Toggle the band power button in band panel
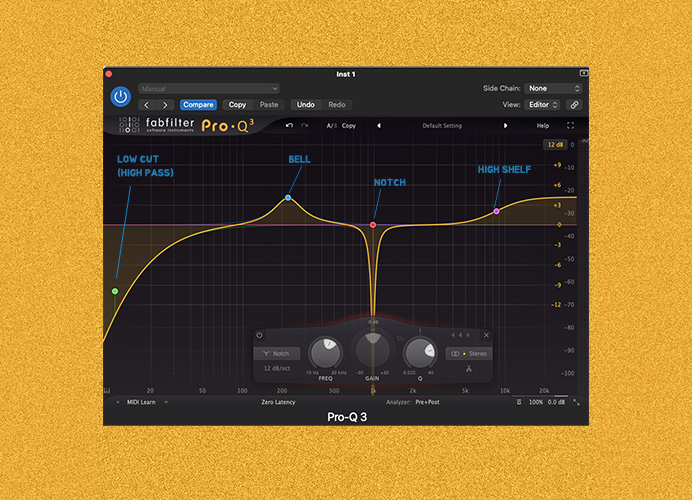692x500 pixels. [260, 335]
